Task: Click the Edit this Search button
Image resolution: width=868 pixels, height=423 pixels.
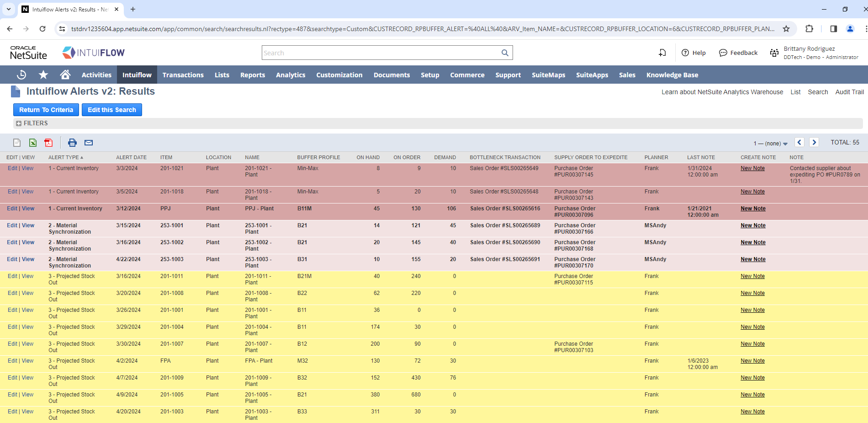Action: (x=112, y=110)
